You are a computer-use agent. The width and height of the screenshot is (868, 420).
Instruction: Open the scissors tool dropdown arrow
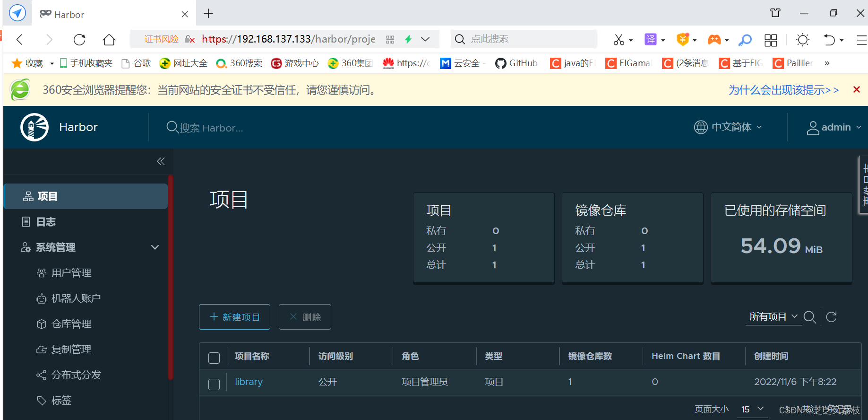click(x=631, y=40)
